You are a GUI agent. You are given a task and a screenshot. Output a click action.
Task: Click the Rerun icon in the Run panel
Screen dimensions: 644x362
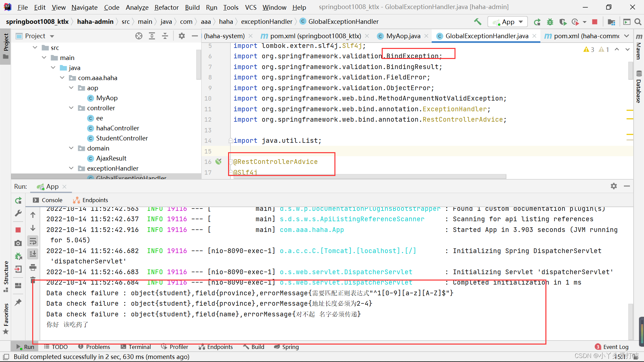pyautogui.click(x=18, y=200)
